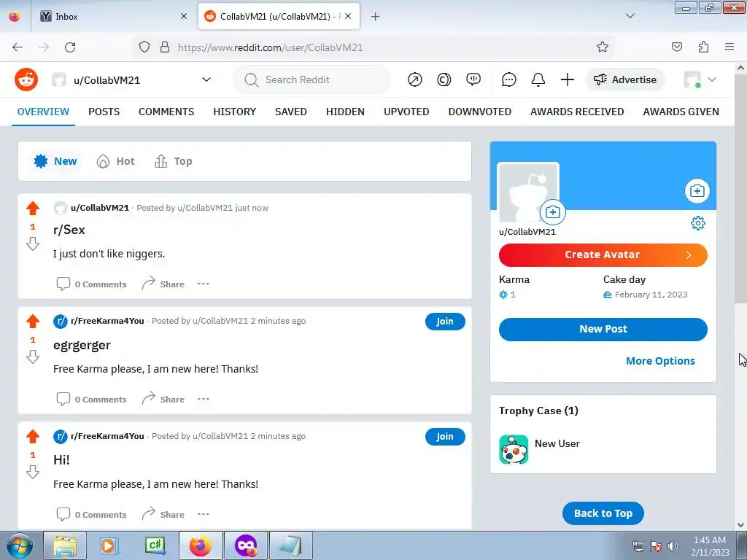Click the More Options link
The height and width of the screenshot is (560, 747).
pyautogui.click(x=660, y=361)
